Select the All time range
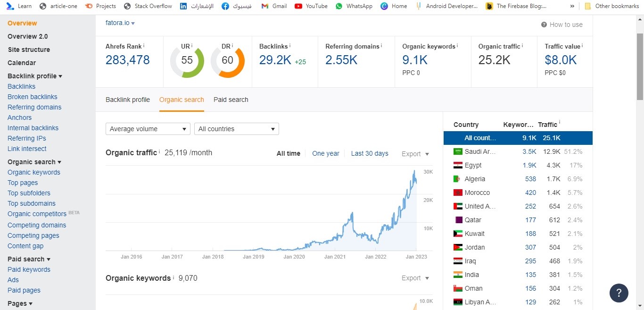Screen dimensions: 644x310 click(x=288, y=153)
